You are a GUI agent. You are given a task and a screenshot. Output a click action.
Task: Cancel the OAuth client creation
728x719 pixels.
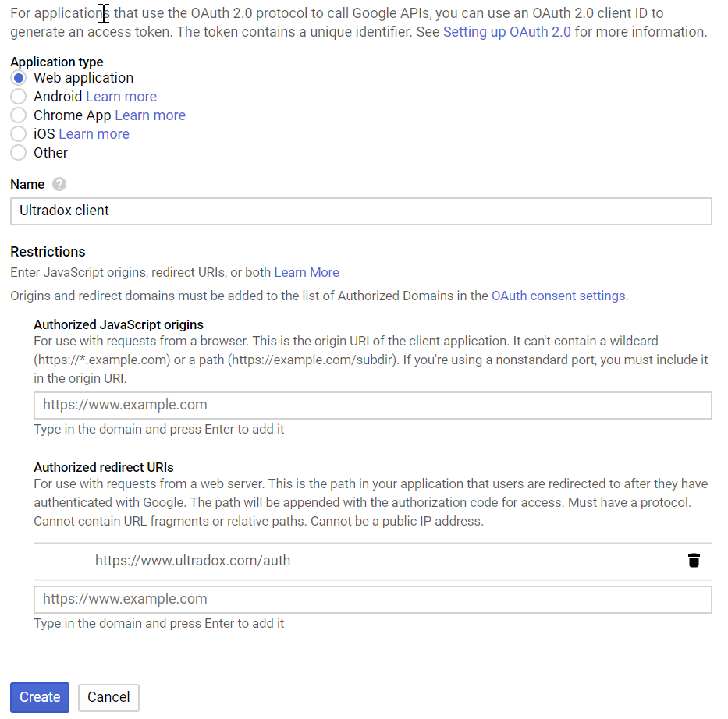coord(108,697)
